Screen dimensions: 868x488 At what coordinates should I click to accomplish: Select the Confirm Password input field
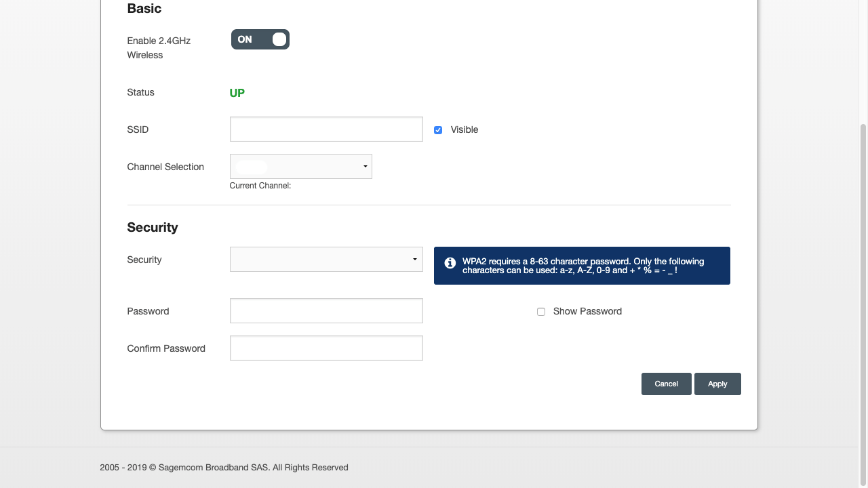click(x=326, y=348)
